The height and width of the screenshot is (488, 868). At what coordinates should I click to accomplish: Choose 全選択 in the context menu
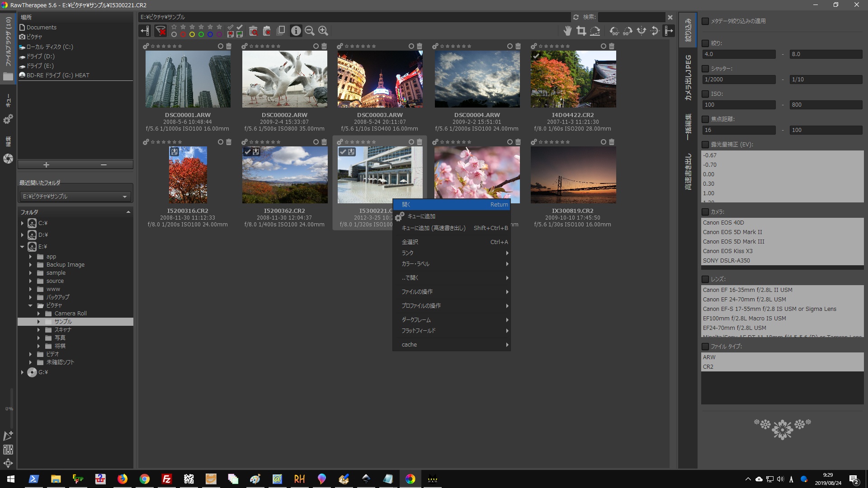(452, 242)
